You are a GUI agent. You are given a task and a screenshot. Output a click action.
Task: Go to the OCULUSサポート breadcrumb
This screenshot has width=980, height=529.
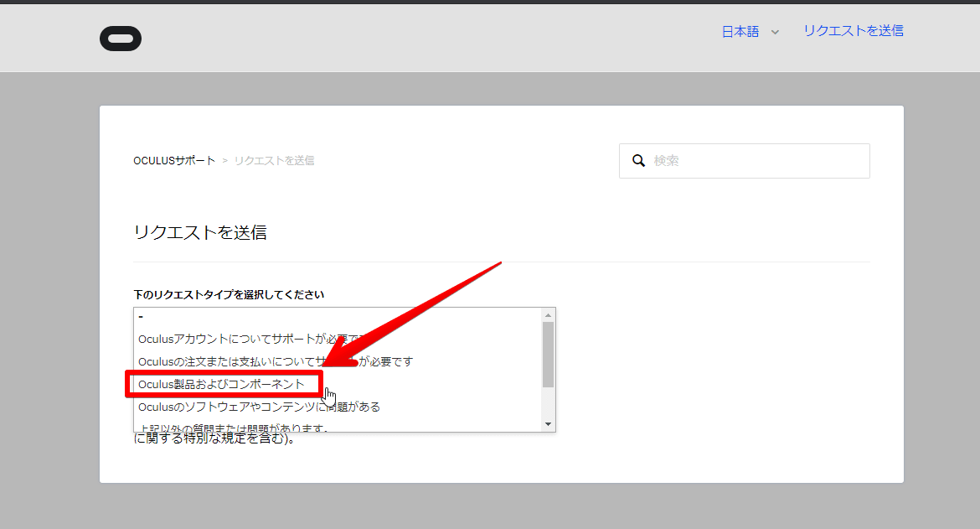pyautogui.click(x=174, y=161)
